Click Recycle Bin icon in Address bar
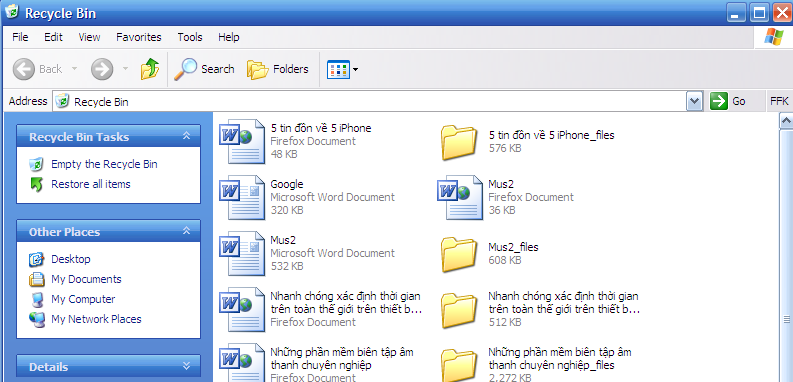This screenshot has height=382, width=793. coord(63,101)
